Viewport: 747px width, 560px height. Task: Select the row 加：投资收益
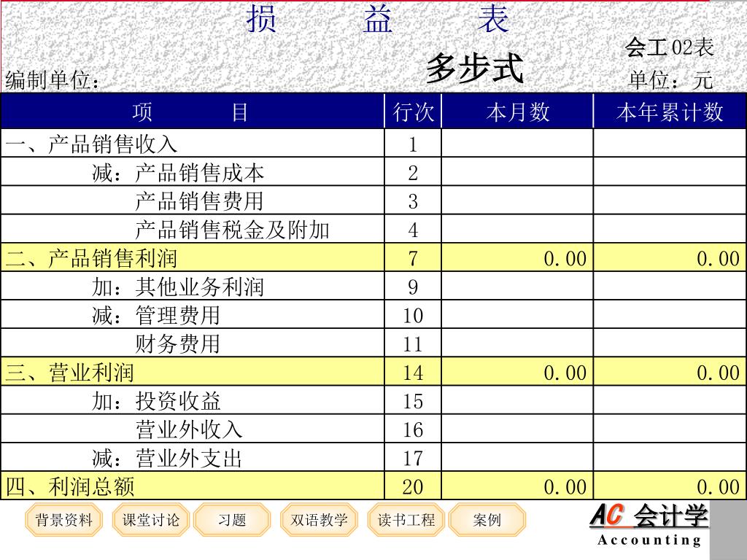373,400
